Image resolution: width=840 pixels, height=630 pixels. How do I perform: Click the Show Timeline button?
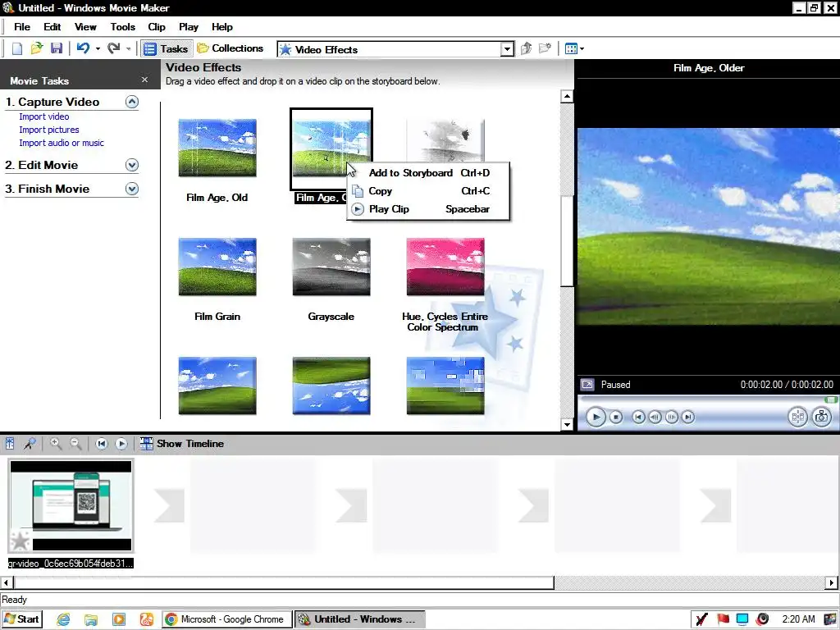[181, 444]
